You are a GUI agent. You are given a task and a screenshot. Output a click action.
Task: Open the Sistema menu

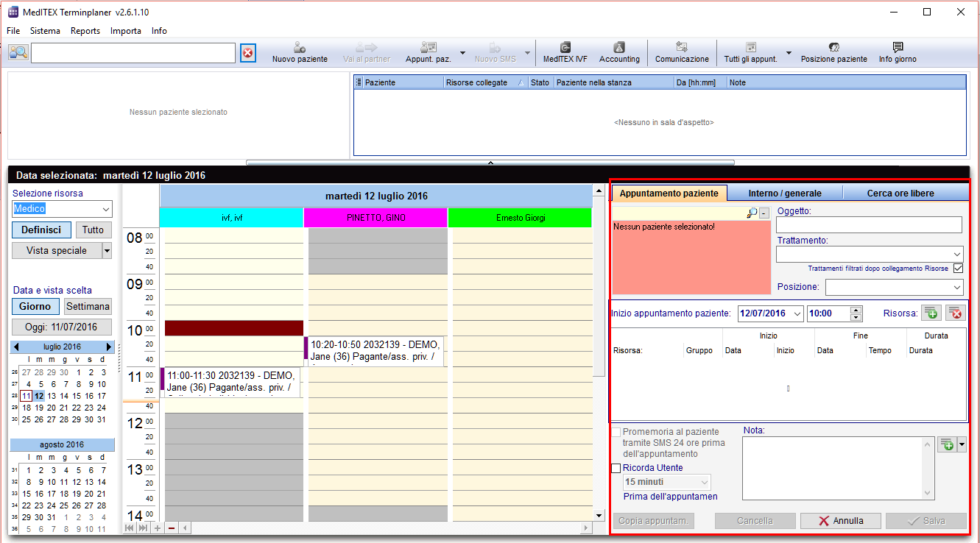pyautogui.click(x=45, y=31)
